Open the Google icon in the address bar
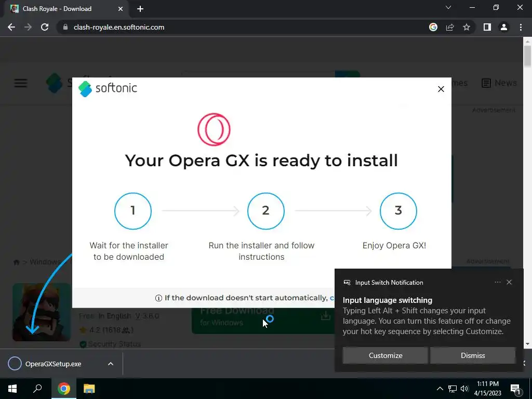The image size is (532, 399). click(x=433, y=27)
